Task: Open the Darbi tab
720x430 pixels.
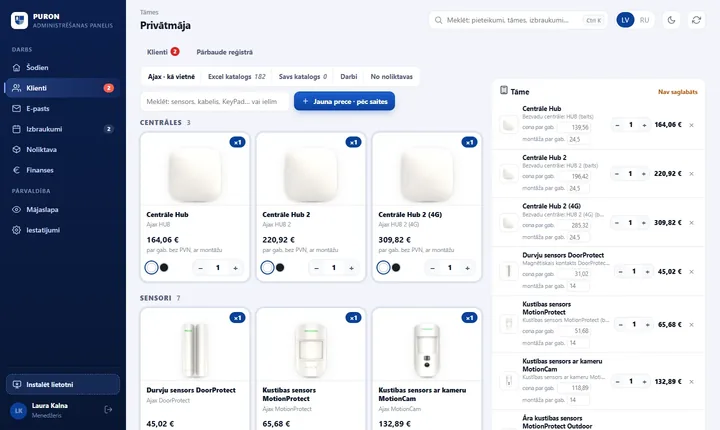Action: pyautogui.click(x=349, y=77)
